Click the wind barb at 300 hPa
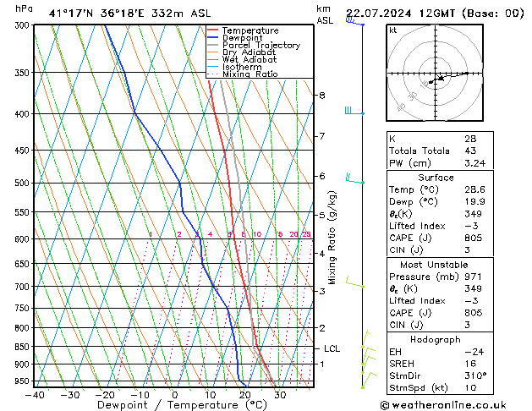532x411 pixels. (353, 21)
